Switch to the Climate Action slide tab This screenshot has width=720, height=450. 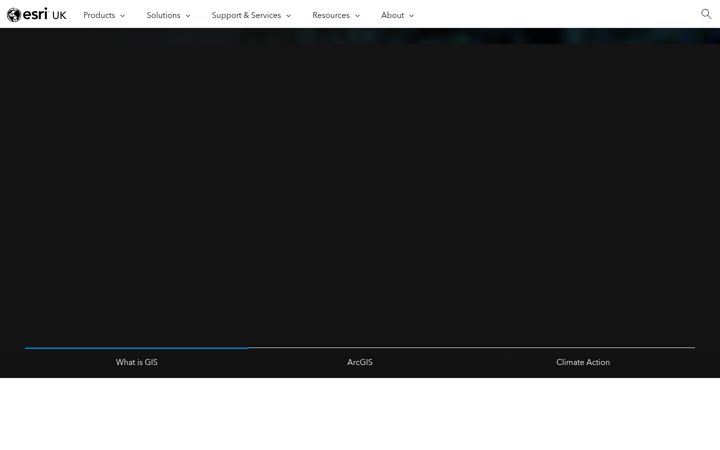[583, 362]
